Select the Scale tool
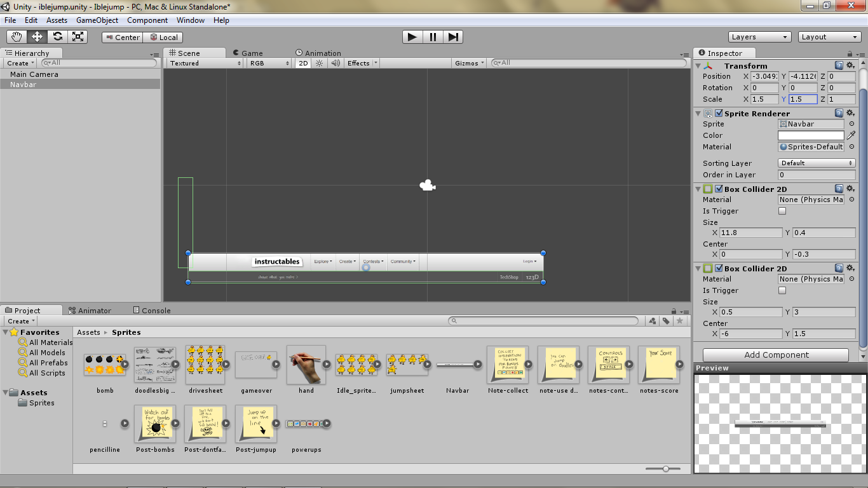868x488 pixels. point(78,36)
